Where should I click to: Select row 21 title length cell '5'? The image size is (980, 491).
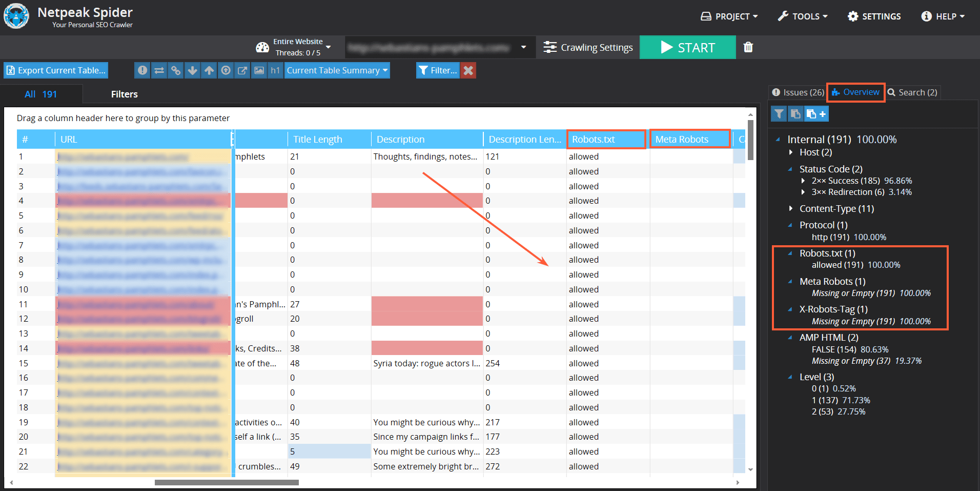pyautogui.click(x=329, y=451)
